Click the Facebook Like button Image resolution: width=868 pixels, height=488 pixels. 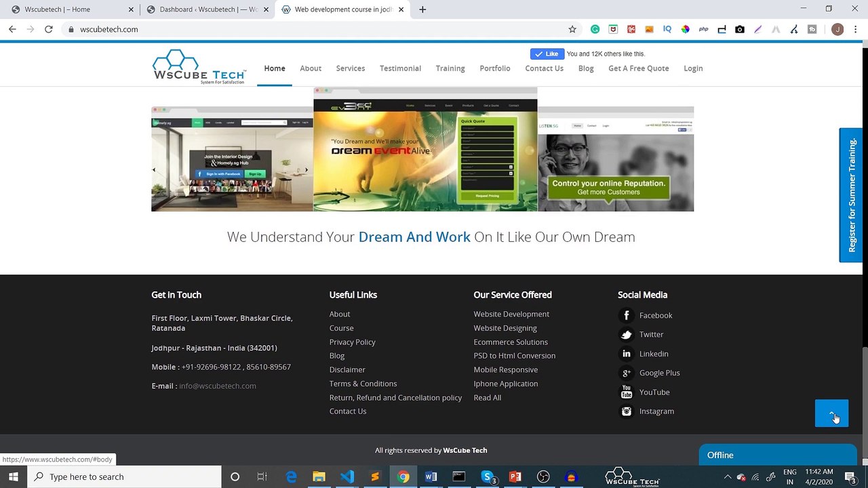548,54
